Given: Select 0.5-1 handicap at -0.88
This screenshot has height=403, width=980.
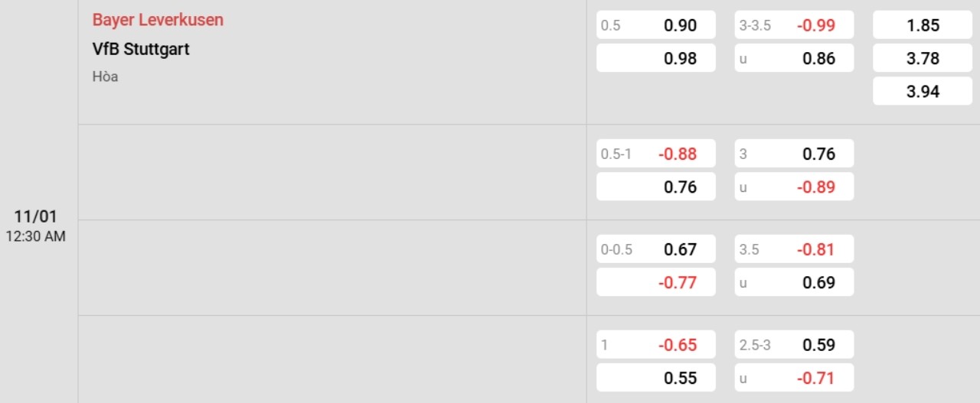Looking at the screenshot, I should pos(656,154).
